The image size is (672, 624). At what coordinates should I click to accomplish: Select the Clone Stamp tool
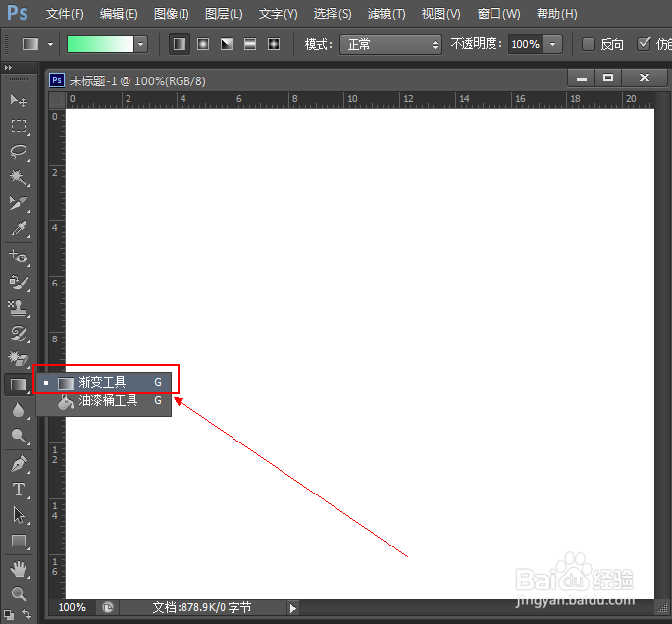(x=19, y=308)
